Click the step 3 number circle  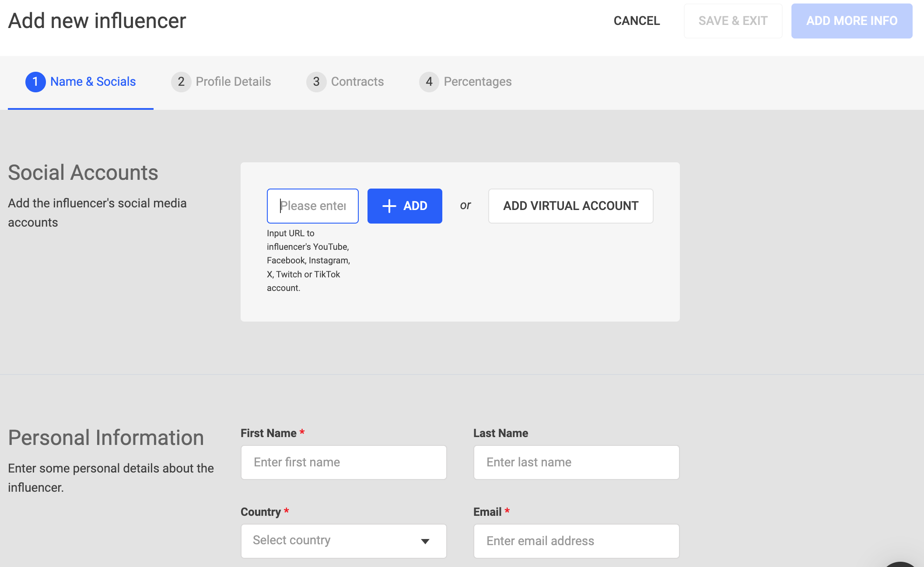316,82
